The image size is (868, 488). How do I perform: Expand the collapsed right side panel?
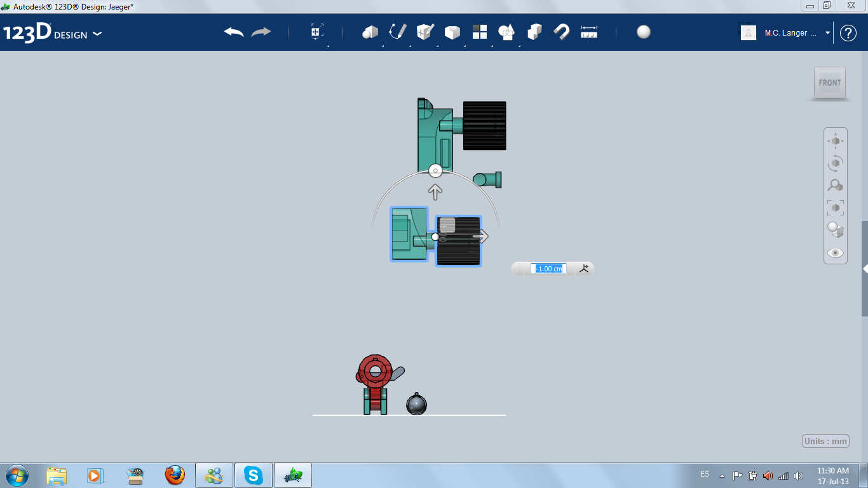865,269
